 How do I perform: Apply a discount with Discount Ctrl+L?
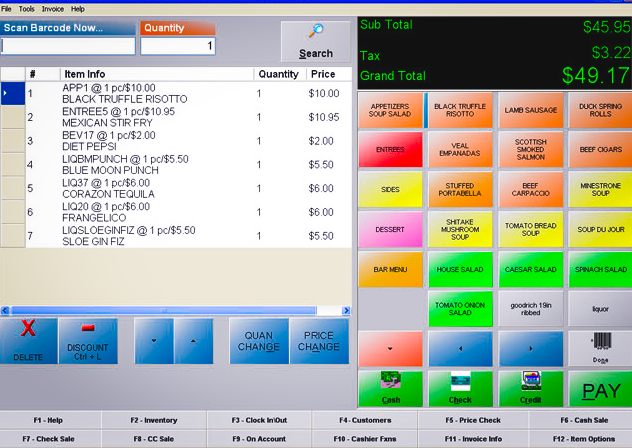(88, 341)
